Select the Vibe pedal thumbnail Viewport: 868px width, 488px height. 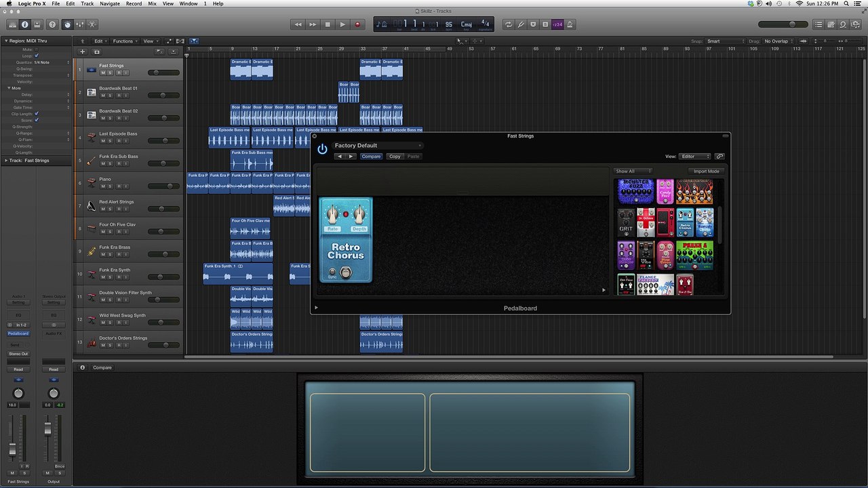(x=646, y=256)
